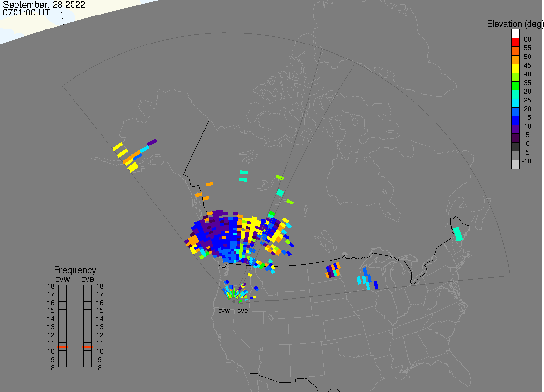The image size is (544, 392).
Task: Choose the cyan swatch between 25 and 20
Action: [x=515, y=103]
